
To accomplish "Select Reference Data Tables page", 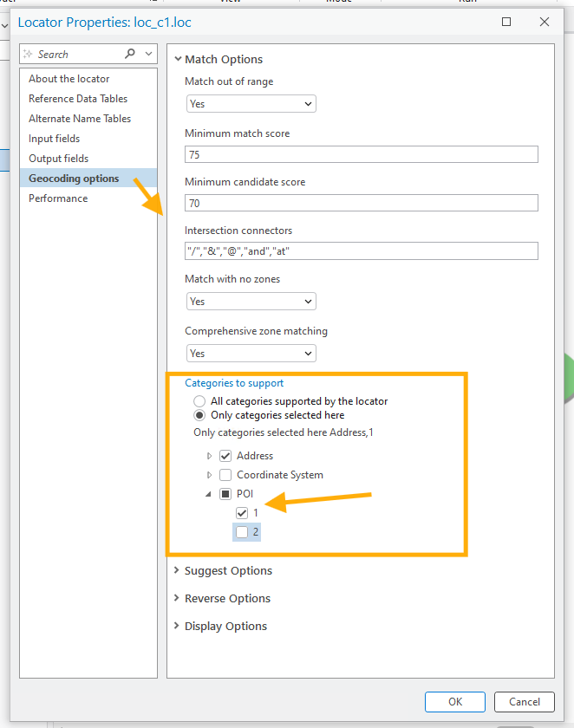I will pyautogui.click(x=77, y=99).
